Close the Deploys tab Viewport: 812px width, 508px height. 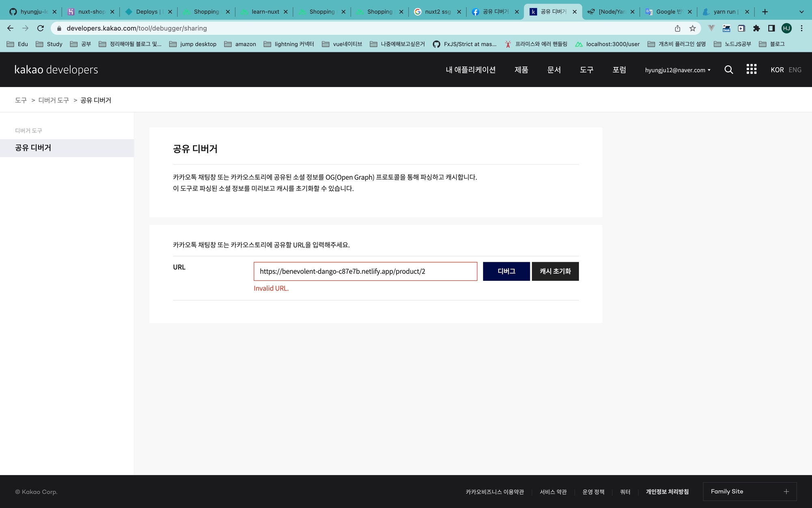pyautogui.click(x=170, y=12)
